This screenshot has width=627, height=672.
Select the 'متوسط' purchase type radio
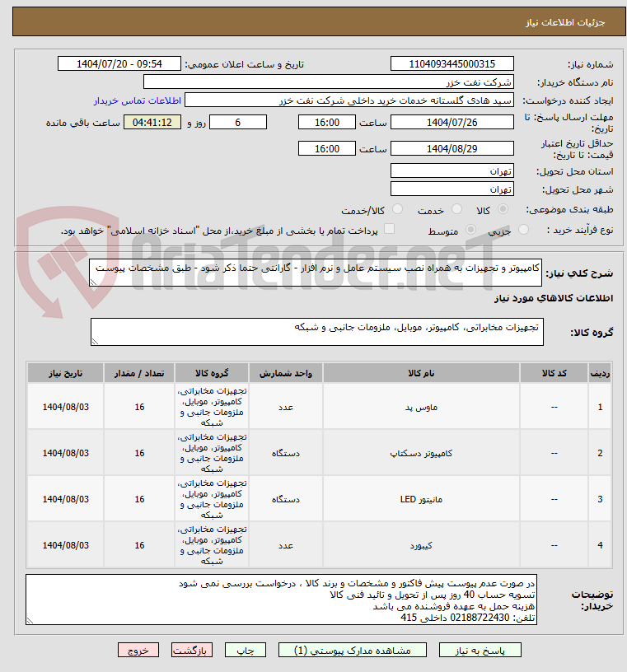(x=470, y=230)
